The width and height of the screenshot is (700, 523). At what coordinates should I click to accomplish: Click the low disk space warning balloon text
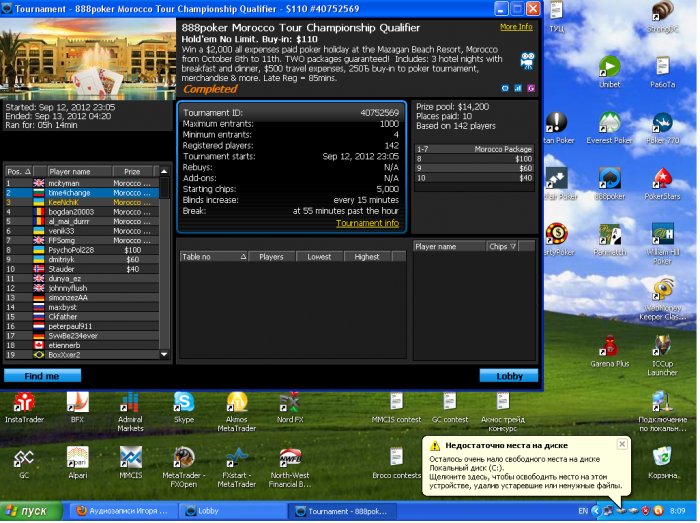525,472
